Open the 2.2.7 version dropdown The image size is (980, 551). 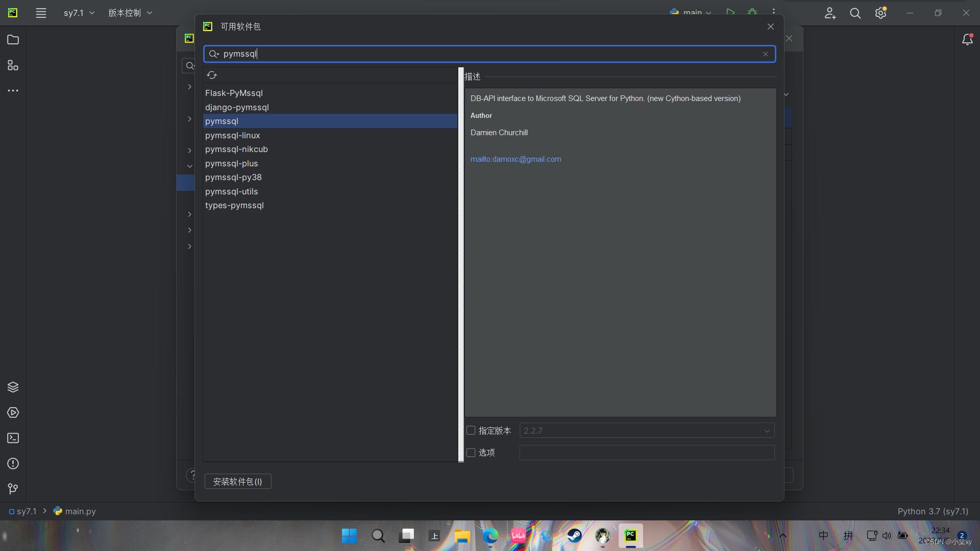[x=647, y=431]
